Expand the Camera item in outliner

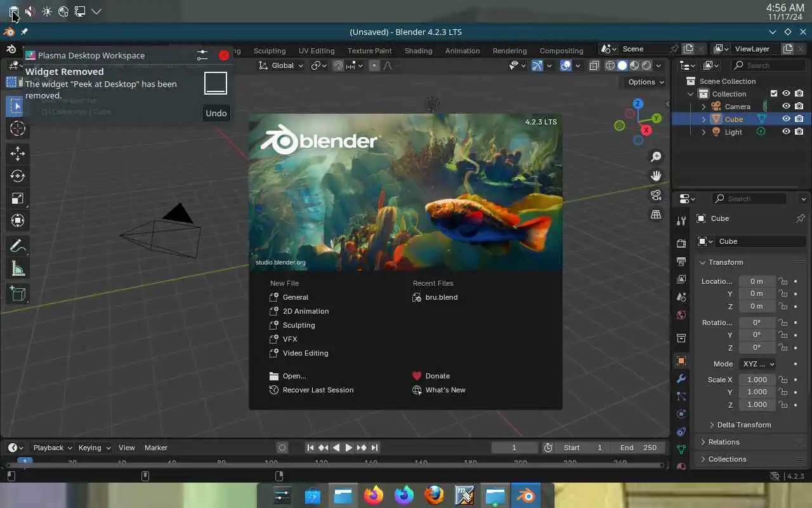pyautogui.click(x=704, y=107)
